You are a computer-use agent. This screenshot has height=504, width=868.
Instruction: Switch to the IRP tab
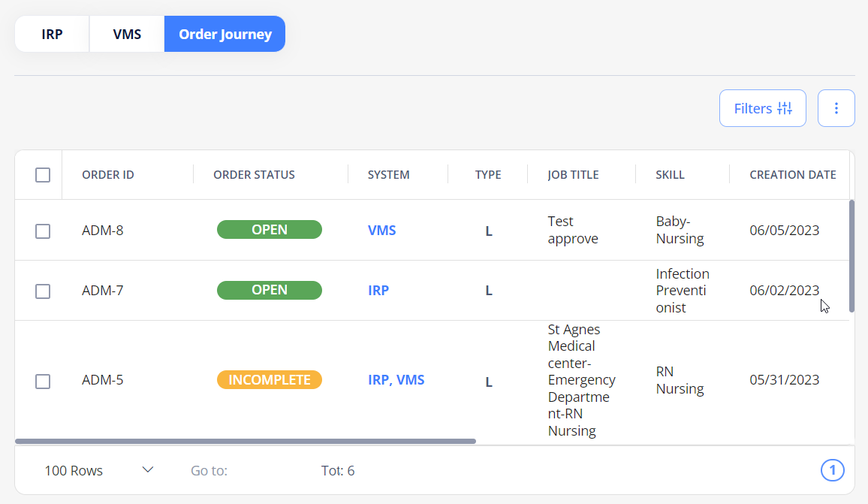click(x=52, y=35)
